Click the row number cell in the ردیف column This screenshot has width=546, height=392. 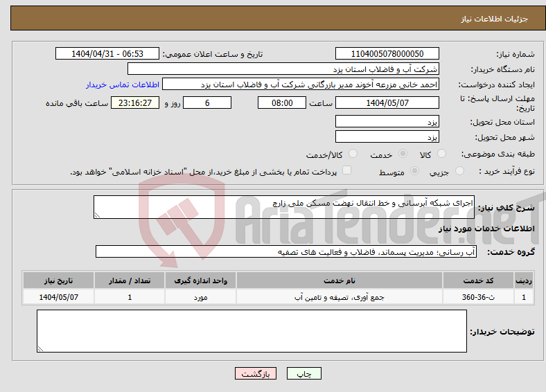pos(524,297)
